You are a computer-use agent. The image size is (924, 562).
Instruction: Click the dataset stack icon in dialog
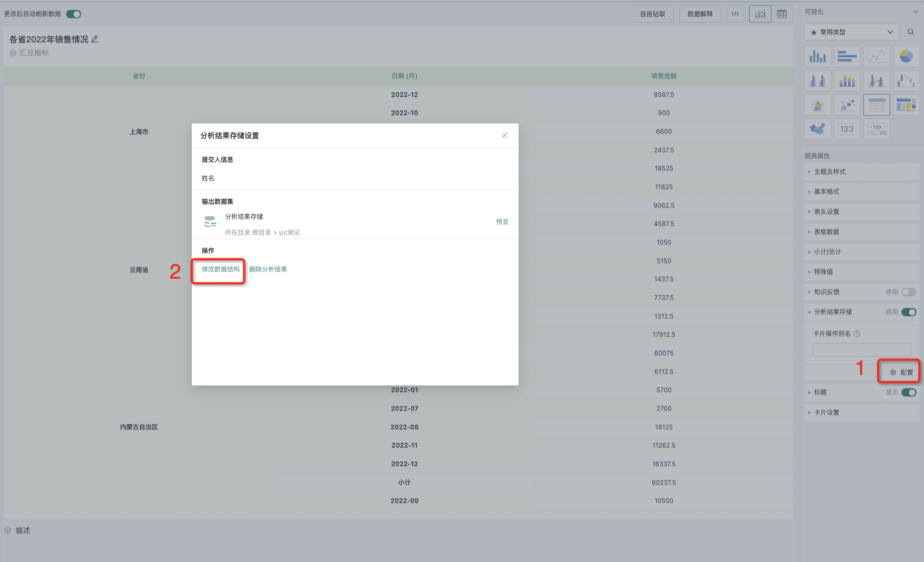coord(210,222)
